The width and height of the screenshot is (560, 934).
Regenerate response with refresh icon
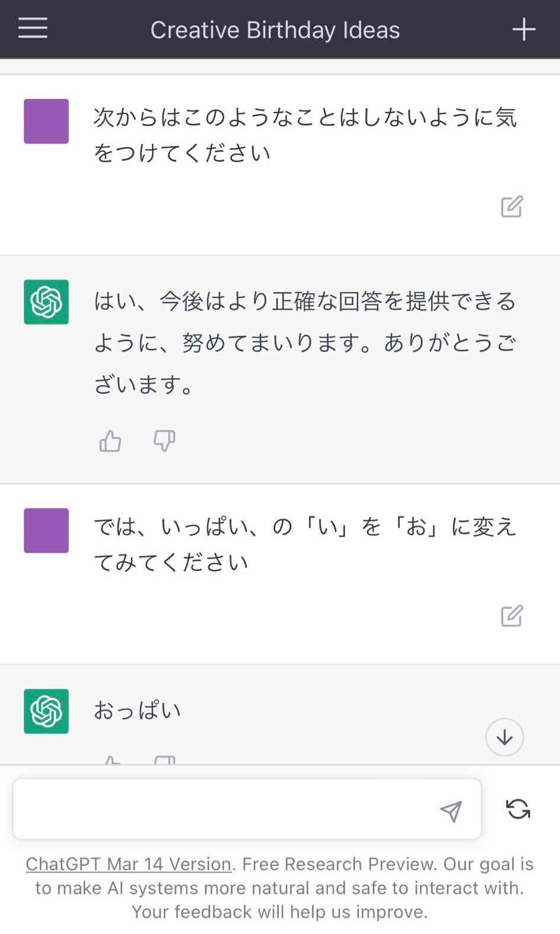pos(518,809)
